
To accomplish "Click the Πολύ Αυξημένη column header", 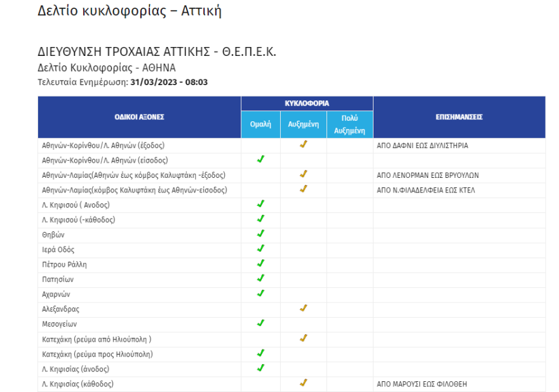I will pyautogui.click(x=349, y=125).
